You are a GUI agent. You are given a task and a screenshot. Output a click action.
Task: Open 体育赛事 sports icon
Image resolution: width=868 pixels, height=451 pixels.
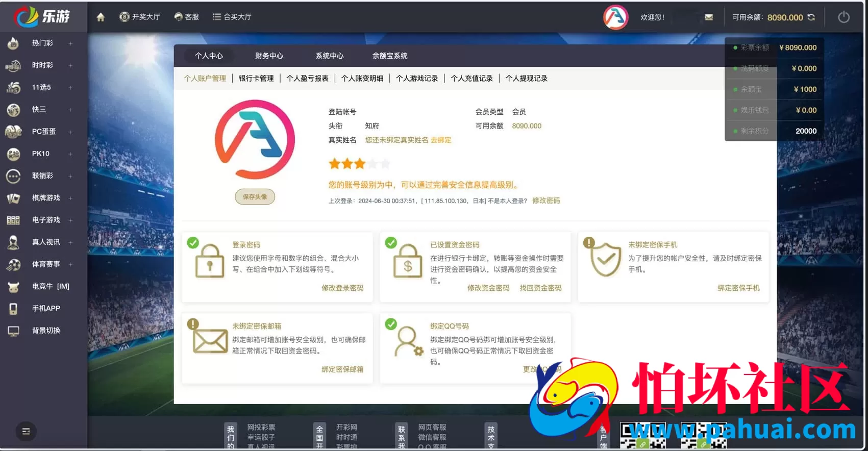click(x=13, y=264)
